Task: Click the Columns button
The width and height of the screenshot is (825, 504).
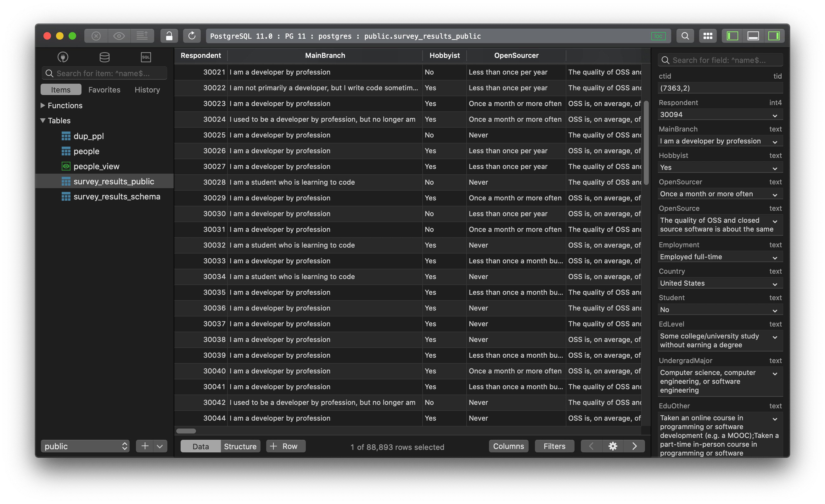Action: coord(508,446)
